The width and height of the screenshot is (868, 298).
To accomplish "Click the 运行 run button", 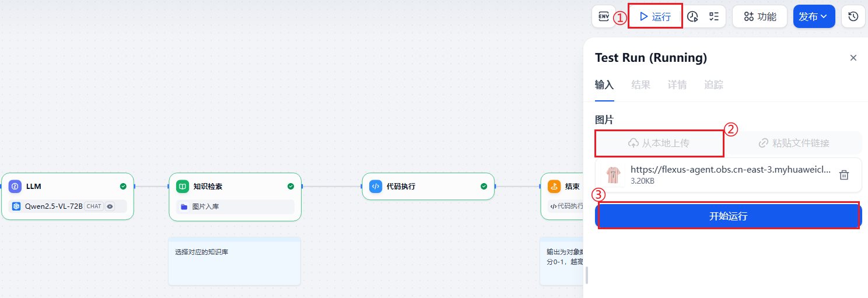I will point(656,16).
